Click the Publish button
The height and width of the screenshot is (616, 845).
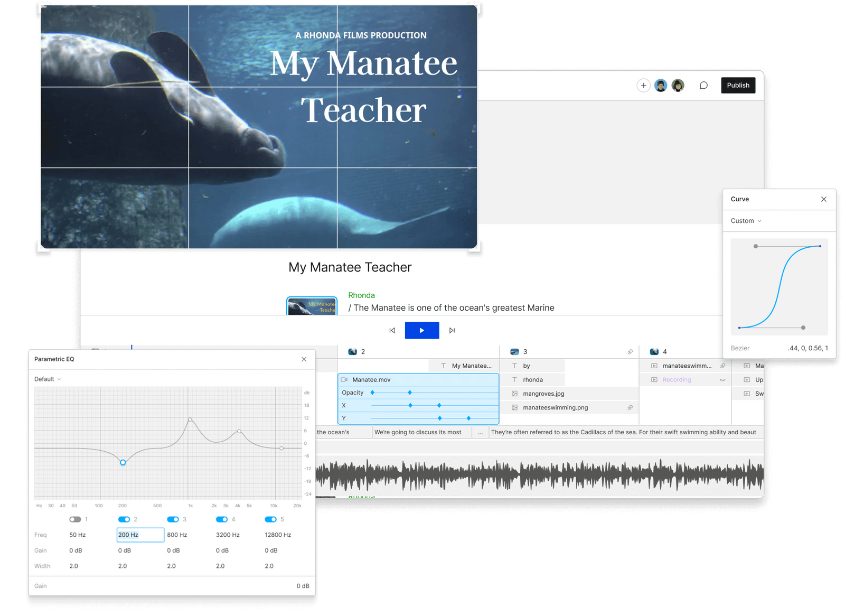tap(738, 85)
